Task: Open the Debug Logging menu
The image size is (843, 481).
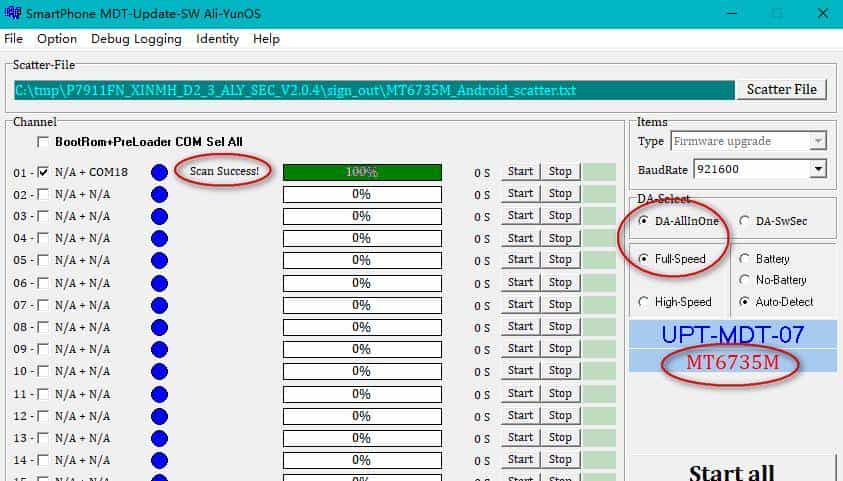Action: [x=136, y=39]
